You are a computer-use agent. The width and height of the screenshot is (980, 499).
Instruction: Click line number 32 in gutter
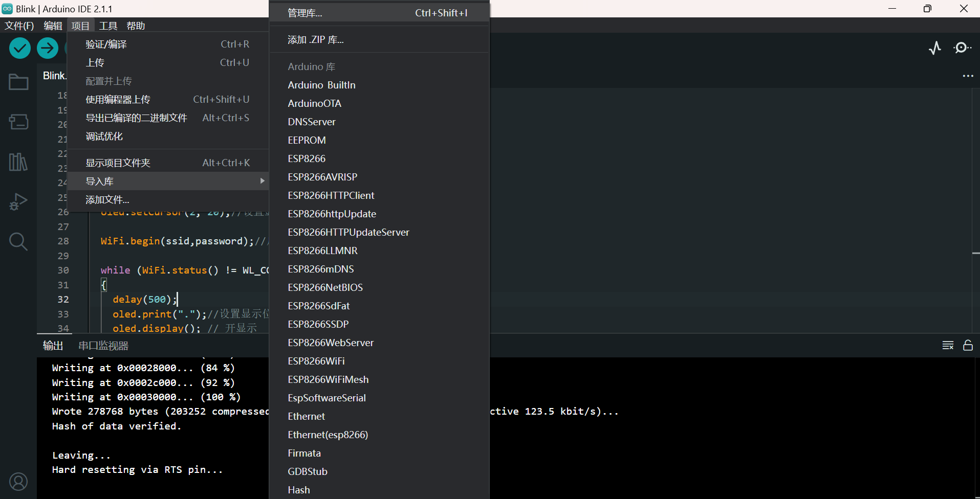point(63,300)
